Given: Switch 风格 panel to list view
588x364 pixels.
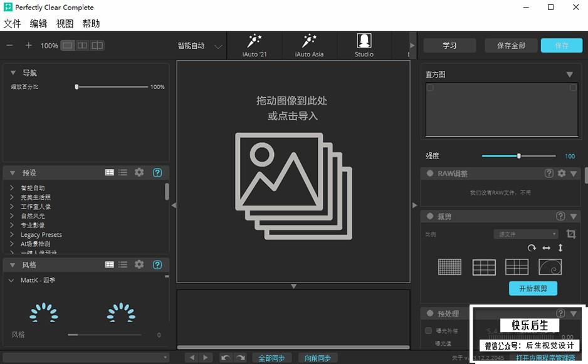Looking at the screenshot, I should 123,264.
